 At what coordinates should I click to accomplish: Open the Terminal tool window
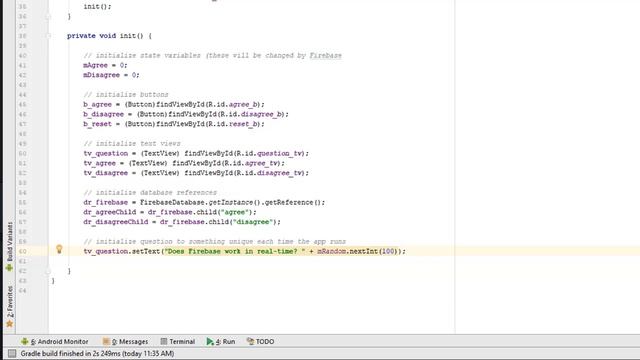pos(178,342)
